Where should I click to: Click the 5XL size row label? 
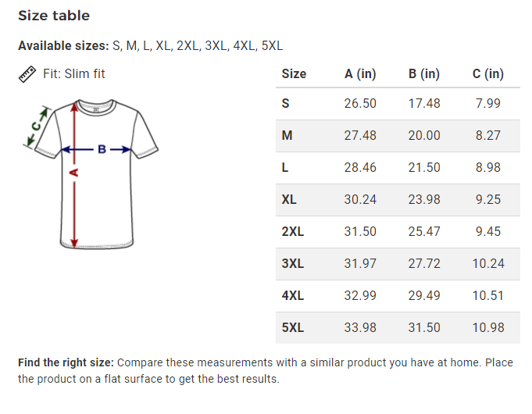[x=292, y=327]
